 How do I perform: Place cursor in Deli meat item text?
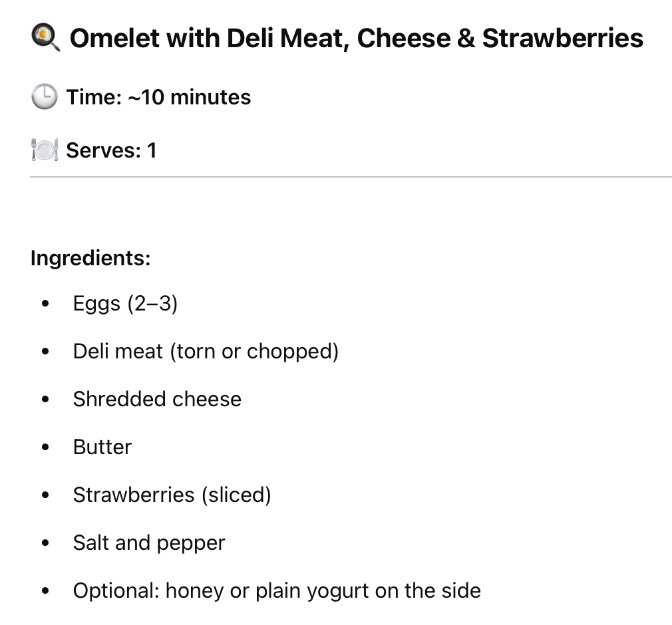tap(206, 352)
